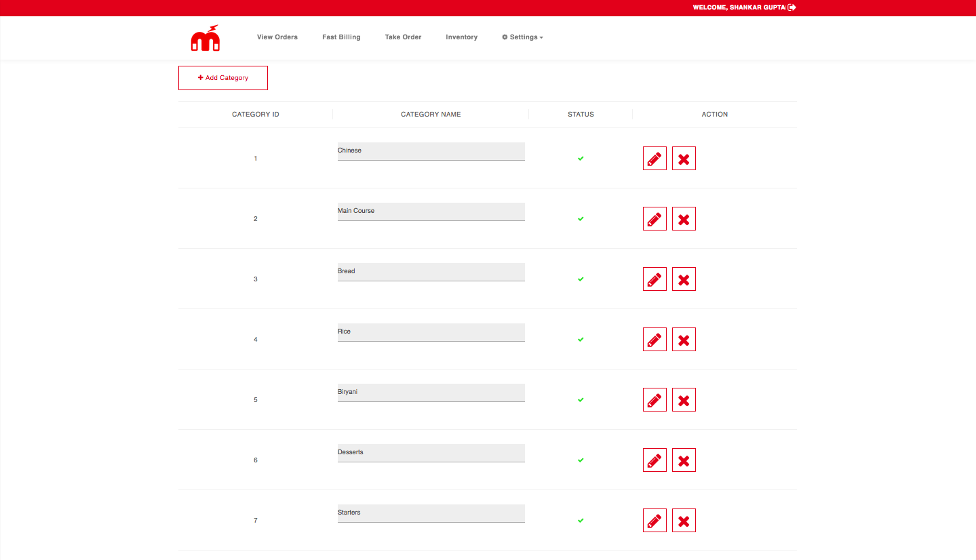Delete the Bread category
The width and height of the screenshot is (976, 560).
coord(684,279)
